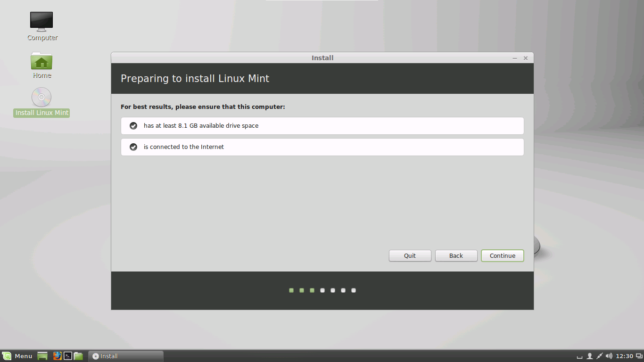Open file manager from the panel
The height and width of the screenshot is (362, 644).
[78, 356]
